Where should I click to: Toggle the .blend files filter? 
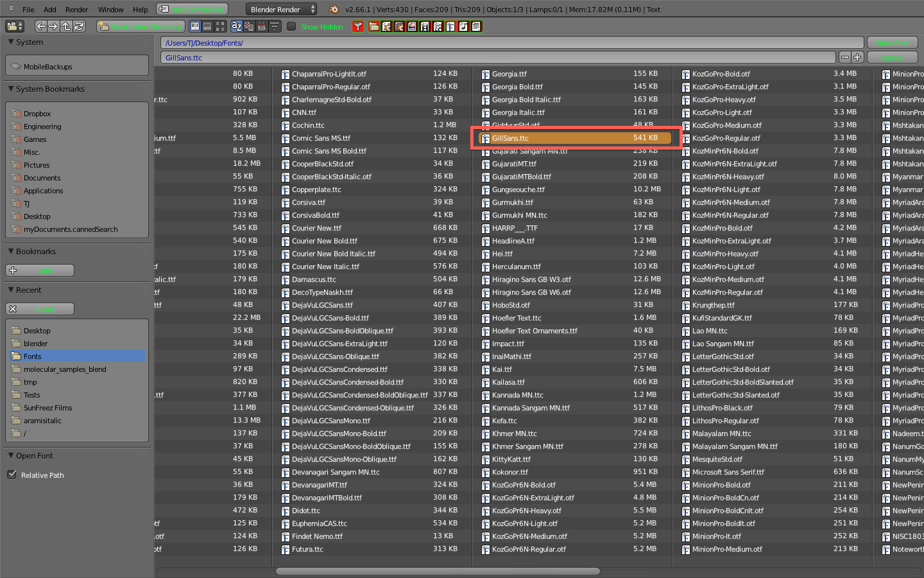pyautogui.click(x=386, y=26)
